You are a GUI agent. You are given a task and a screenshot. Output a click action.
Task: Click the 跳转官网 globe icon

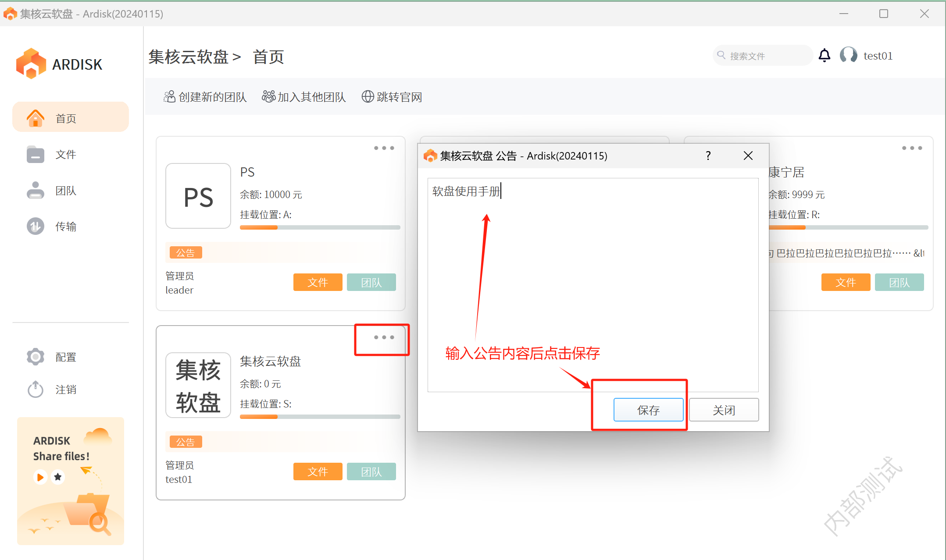click(x=368, y=97)
